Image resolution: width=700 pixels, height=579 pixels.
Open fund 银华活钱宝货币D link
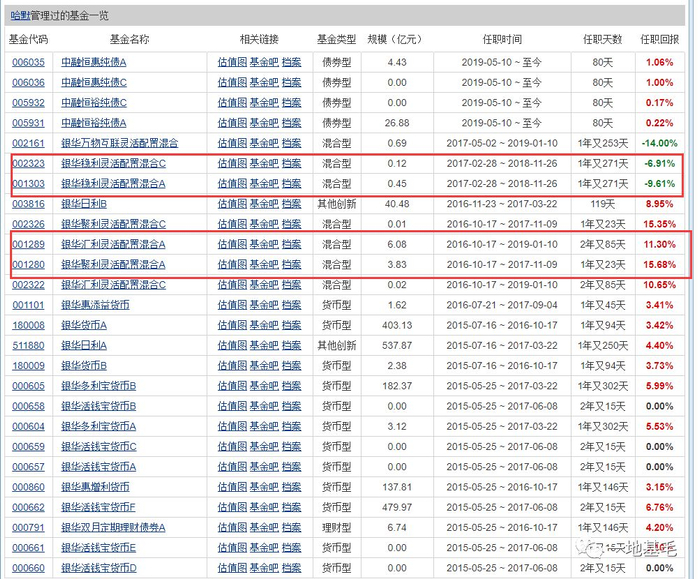point(99,568)
